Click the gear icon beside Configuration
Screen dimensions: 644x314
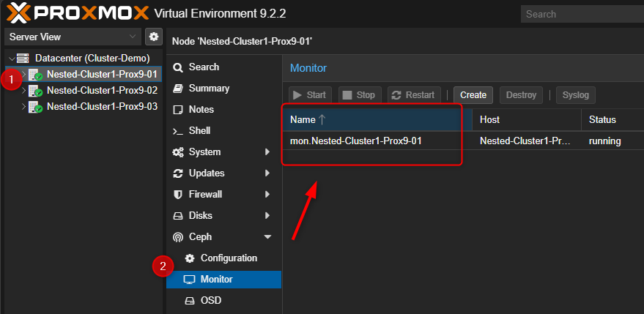click(x=189, y=258)
